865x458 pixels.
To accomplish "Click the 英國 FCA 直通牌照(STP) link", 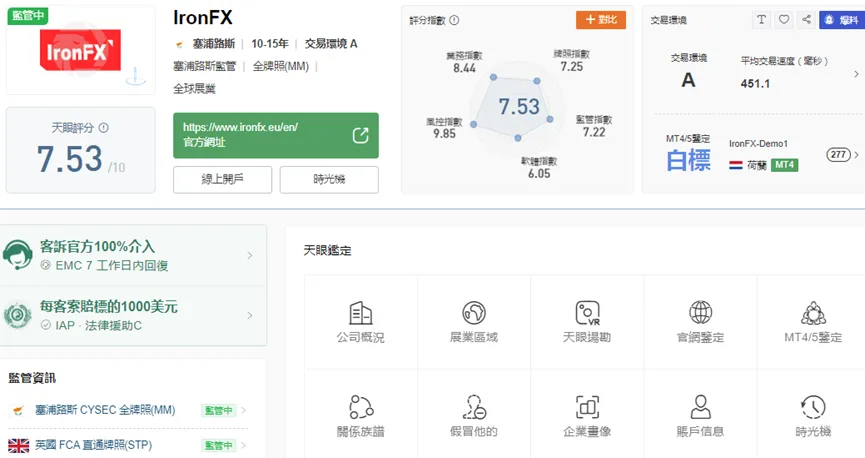I will click(93, 445).
